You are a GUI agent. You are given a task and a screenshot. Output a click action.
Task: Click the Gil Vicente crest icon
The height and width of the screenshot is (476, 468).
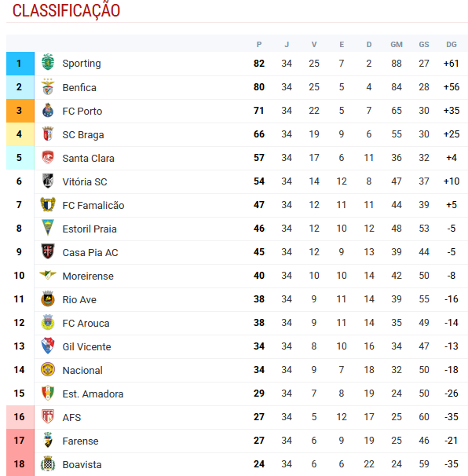coord(48,346)
